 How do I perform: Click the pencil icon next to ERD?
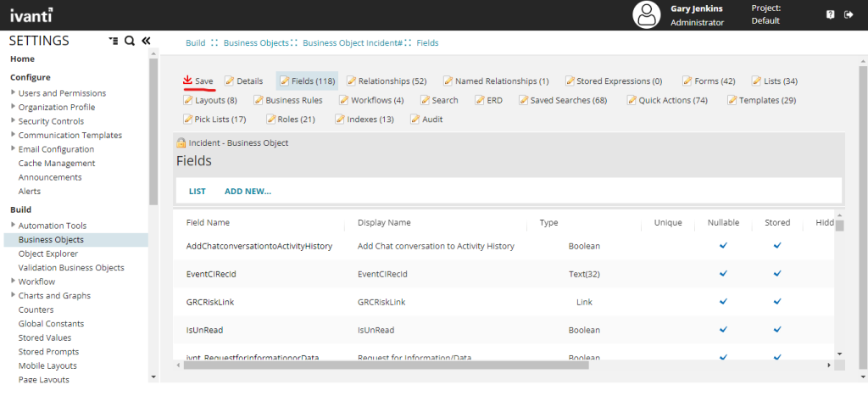(480, 100)
